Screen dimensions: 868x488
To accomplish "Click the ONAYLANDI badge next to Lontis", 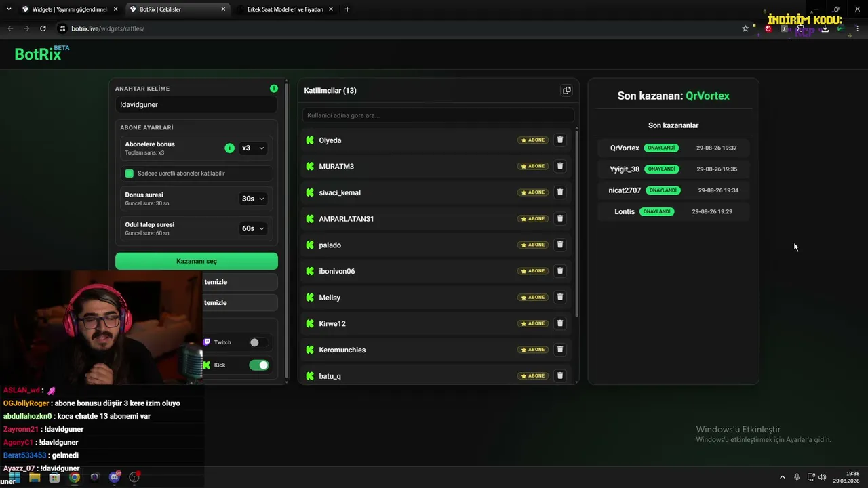I will point(656,211).
